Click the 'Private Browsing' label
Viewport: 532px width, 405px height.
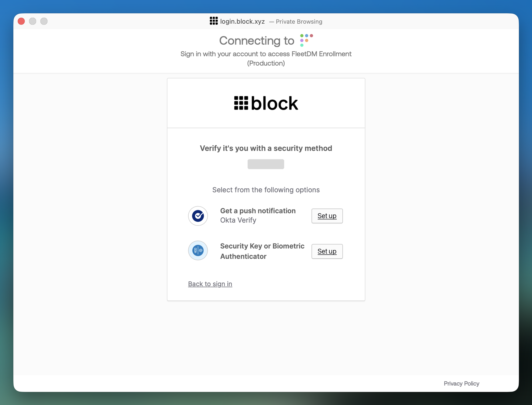point(299,22)
